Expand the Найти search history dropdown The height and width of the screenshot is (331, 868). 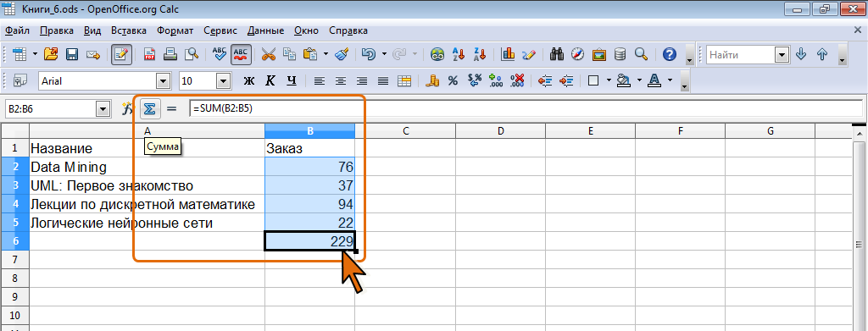click(782, 55)
